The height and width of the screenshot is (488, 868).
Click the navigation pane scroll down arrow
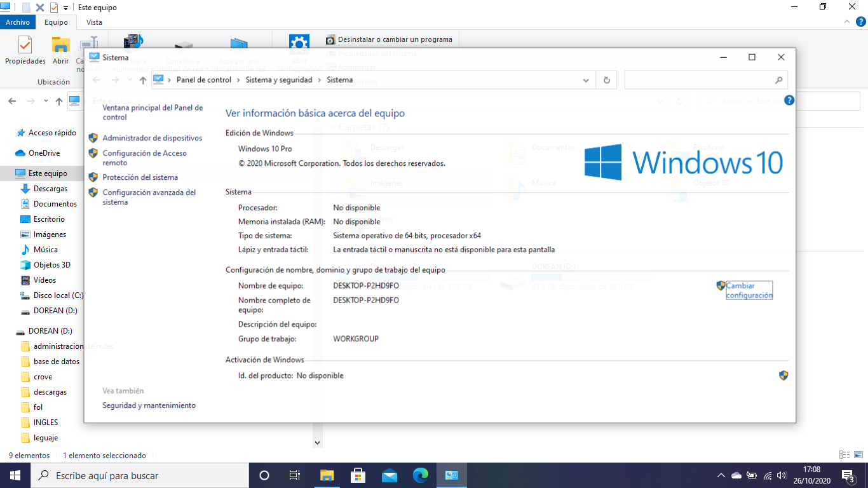pos(318,442)
